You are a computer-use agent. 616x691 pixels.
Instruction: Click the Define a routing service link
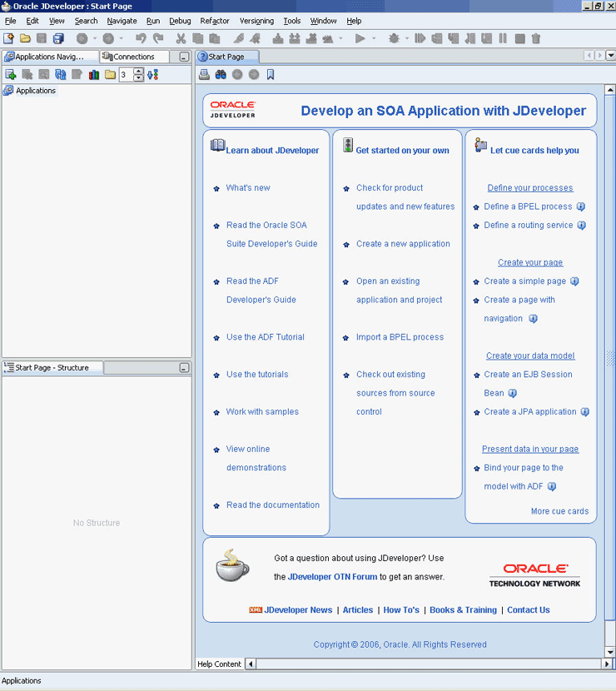coord(529,225)
